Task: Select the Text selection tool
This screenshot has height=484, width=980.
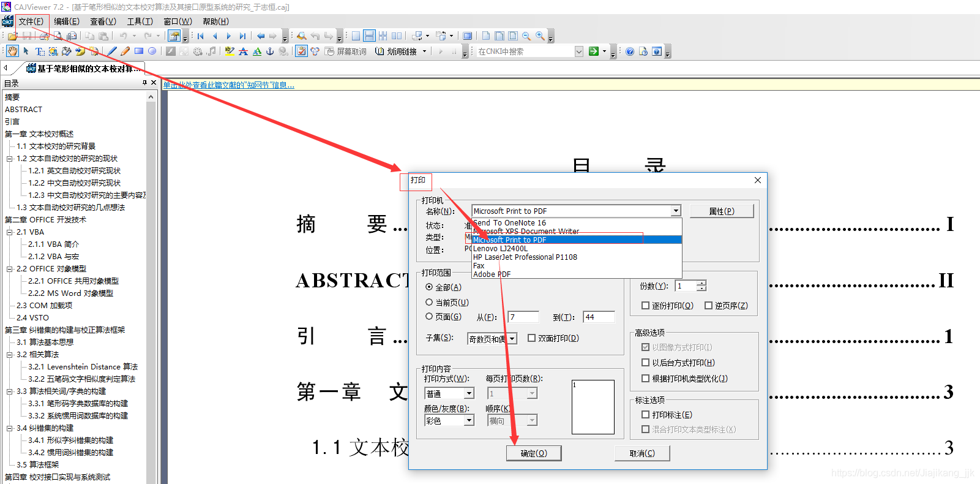Action: 40,51
